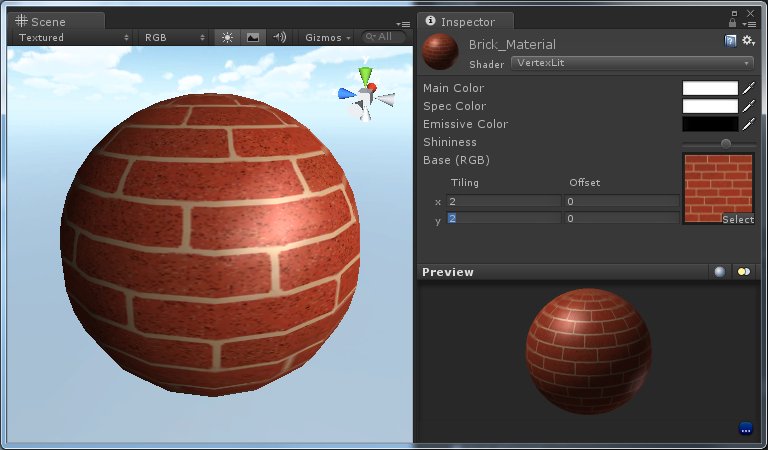The height and width of the screenshot is (450, 768).
Task: Adjust the Shininess slider handle
Action: (x=726, y=143)
